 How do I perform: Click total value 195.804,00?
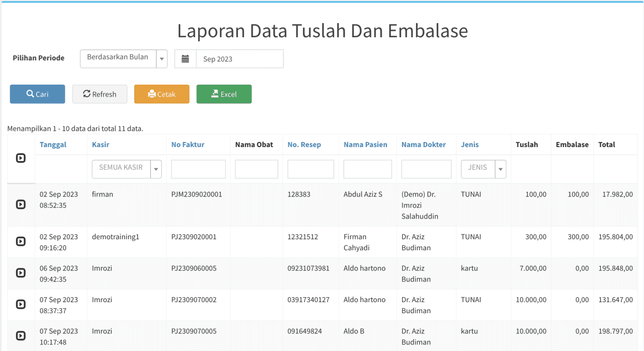tap(616, 237)
